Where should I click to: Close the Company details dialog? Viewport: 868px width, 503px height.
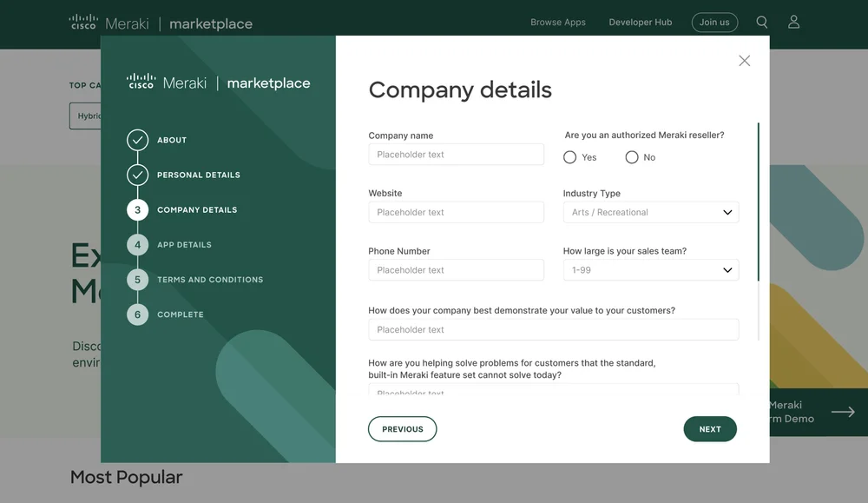[744, 61]
